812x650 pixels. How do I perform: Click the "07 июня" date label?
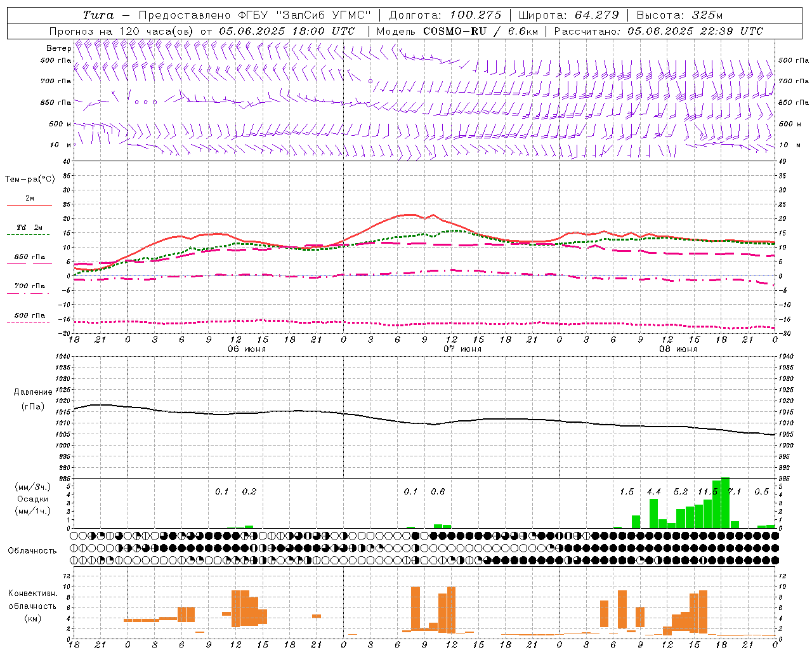462,349
